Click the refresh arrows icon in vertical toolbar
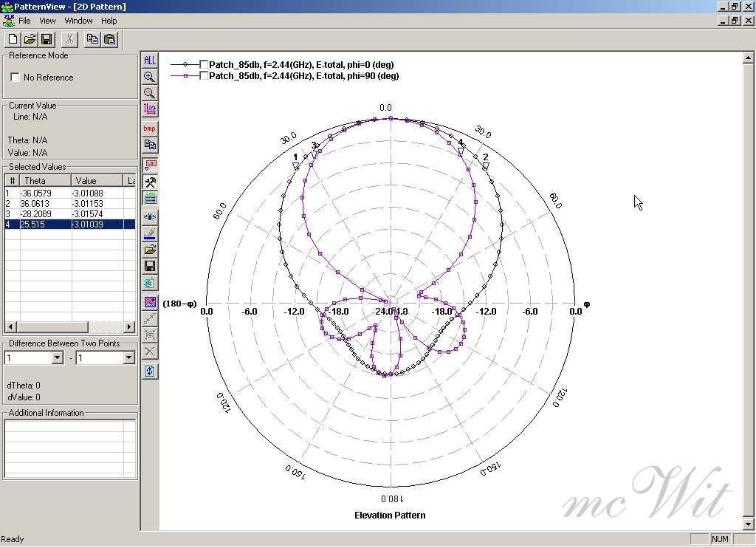Image resolution: width=756 pixels, height=548 pixels. (150, 371)
